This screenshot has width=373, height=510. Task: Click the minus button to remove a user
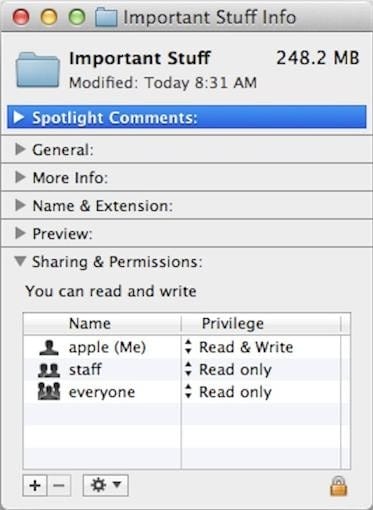[59, 485]
